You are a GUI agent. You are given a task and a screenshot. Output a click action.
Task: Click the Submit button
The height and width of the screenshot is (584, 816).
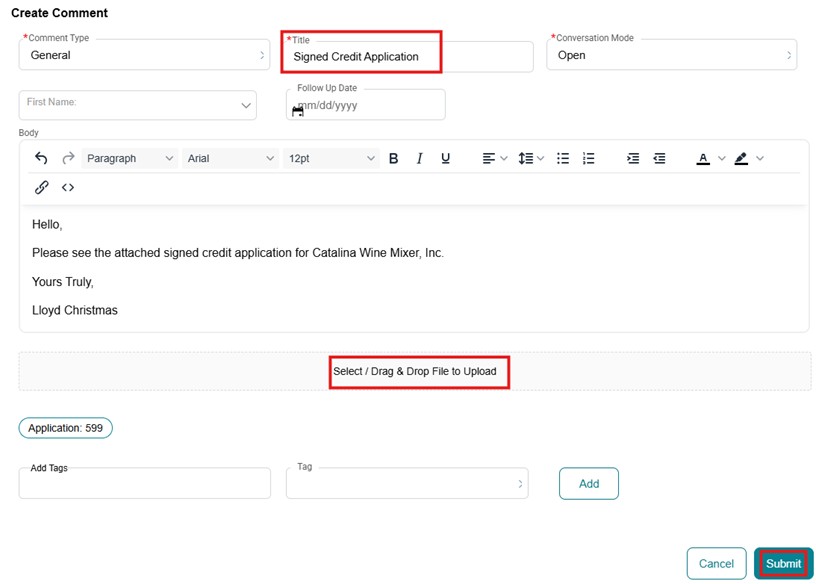tap(783, 563)
